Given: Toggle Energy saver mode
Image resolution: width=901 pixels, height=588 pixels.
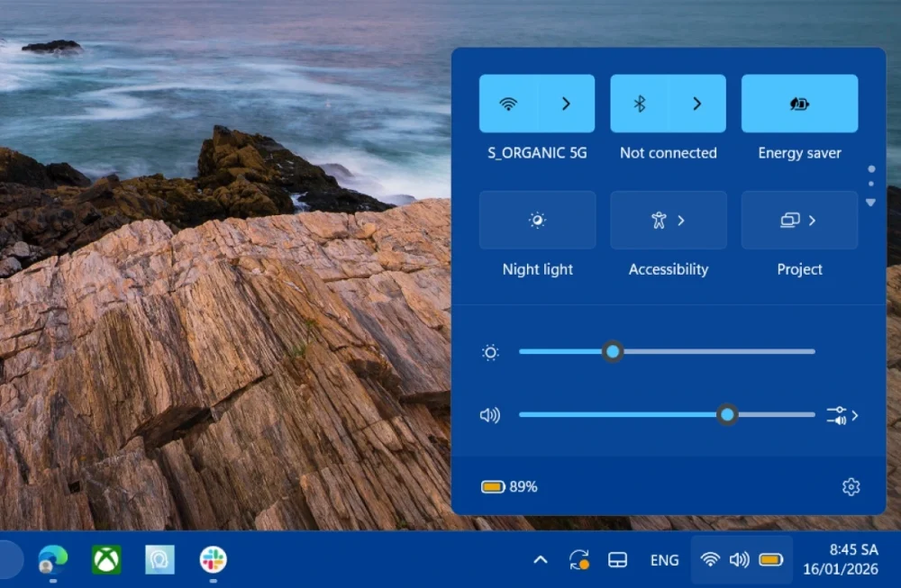Looking at the screenshot, I should [x=799, y=104].
